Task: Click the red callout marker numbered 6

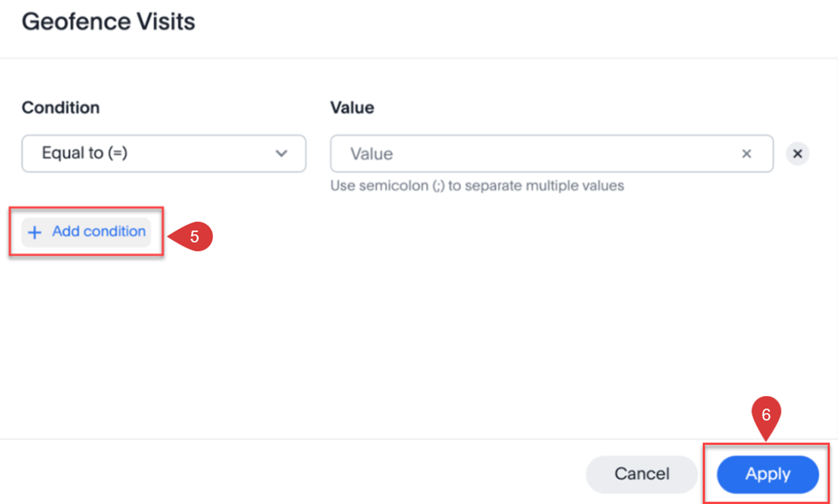Action: pos(766,415)
